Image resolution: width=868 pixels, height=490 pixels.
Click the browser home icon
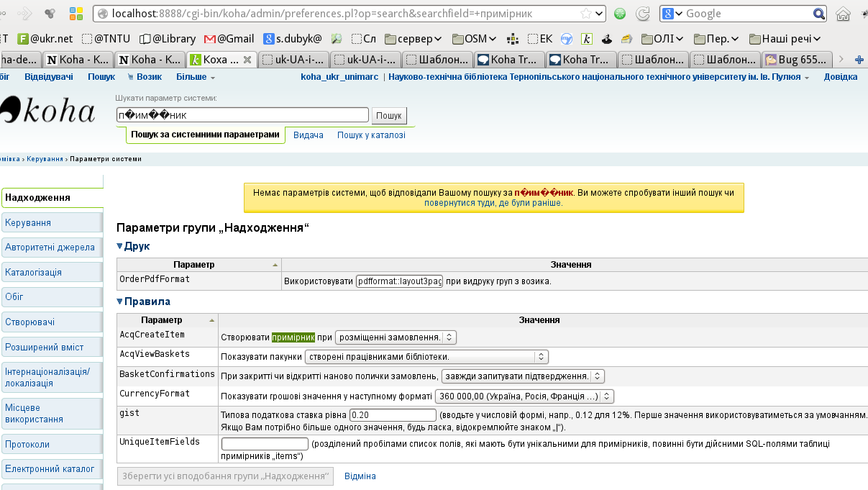coord(843,13)
